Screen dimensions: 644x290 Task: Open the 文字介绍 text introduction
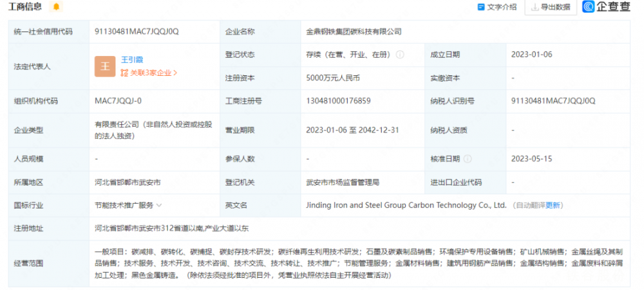pos(497,7)
